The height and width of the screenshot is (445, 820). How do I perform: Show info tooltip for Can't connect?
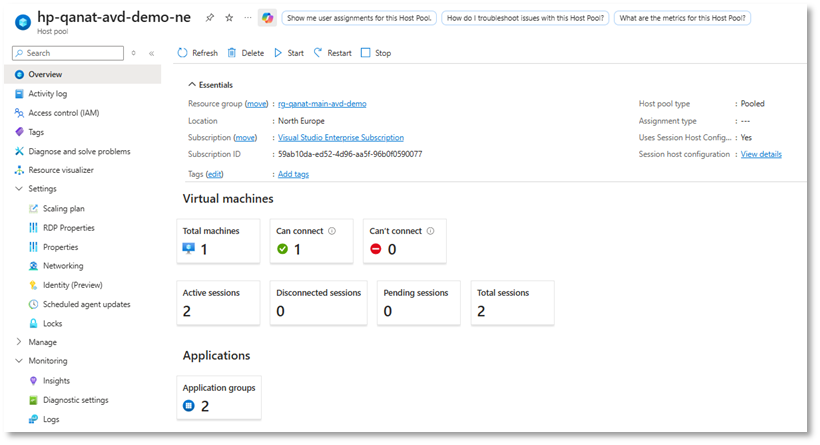click(x=431, y=231)
